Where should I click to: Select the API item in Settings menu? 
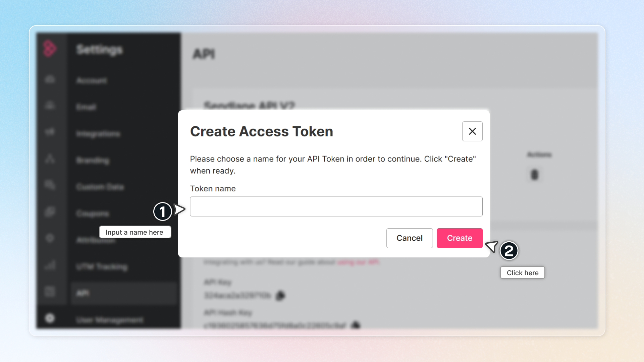click(x=83, y=293)
